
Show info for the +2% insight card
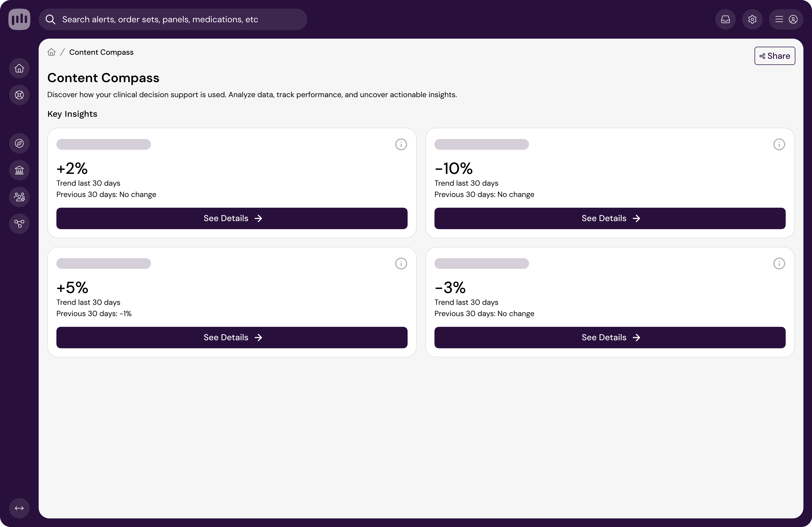(x=401, y=144)
